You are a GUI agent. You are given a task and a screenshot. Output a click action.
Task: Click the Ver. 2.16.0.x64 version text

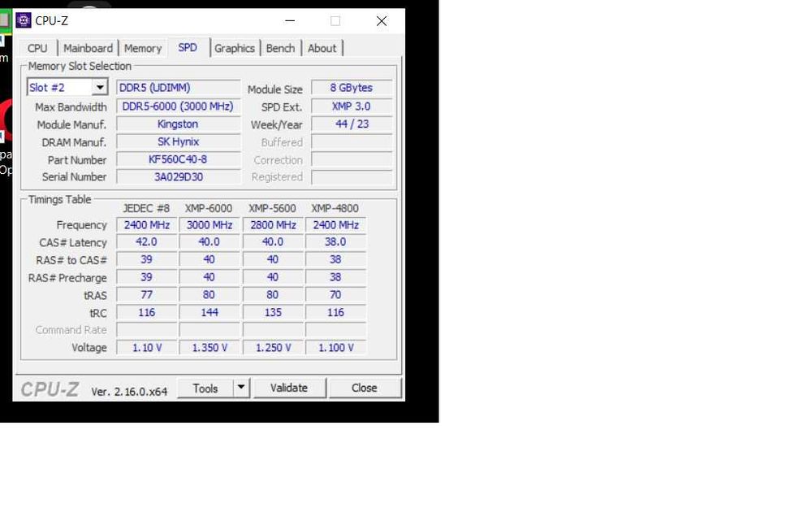tap(129, 392)
